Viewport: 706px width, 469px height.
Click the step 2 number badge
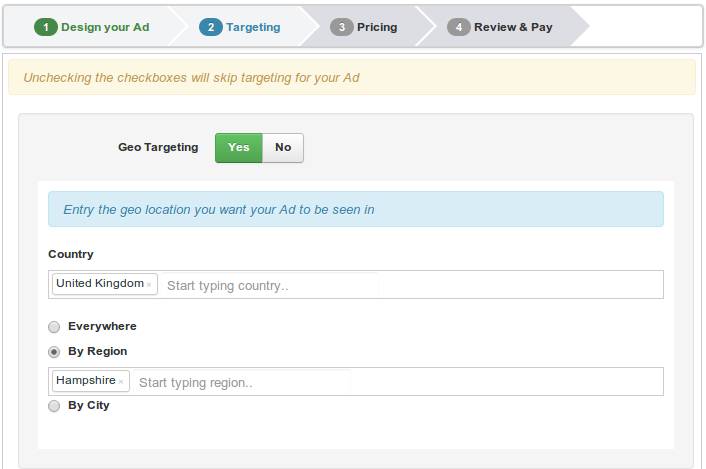point(210,27)
